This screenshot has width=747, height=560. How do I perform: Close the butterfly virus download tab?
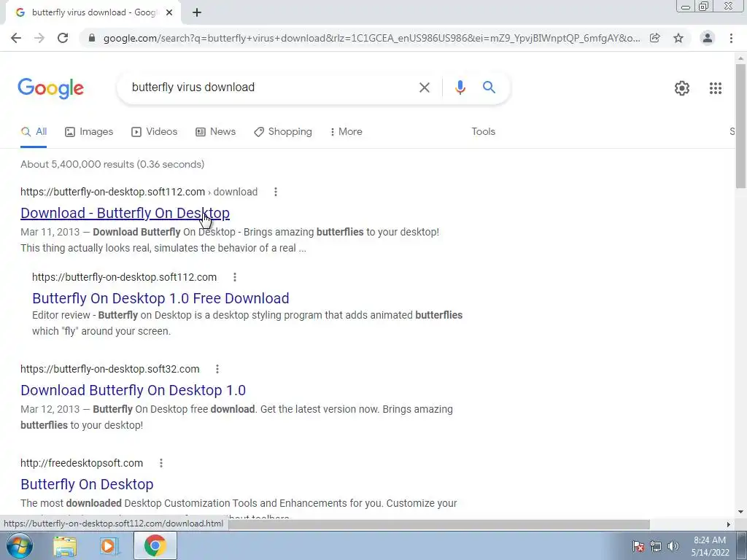[169, 12]
